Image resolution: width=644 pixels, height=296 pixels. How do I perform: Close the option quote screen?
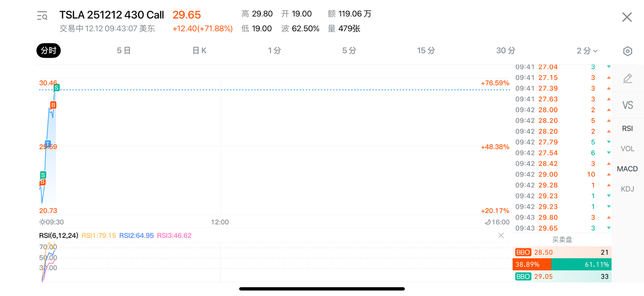coord(627,17)
